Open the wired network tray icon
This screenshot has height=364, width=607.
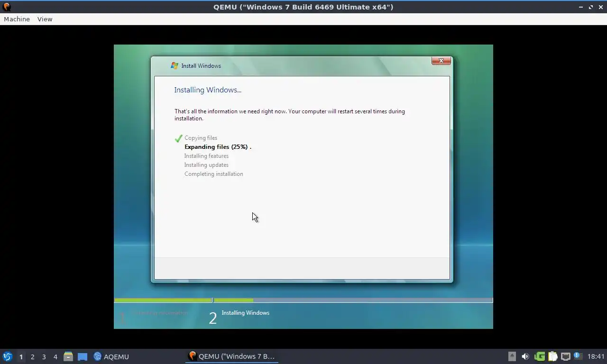(566, 356)
